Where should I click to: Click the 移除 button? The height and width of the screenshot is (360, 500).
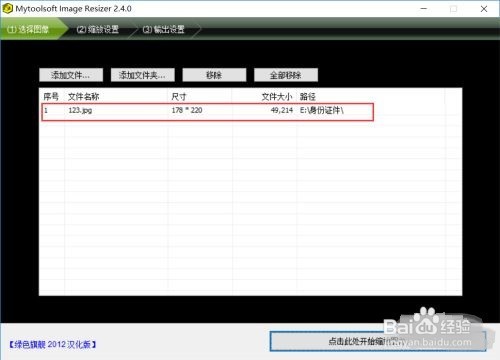click(214, 75)
